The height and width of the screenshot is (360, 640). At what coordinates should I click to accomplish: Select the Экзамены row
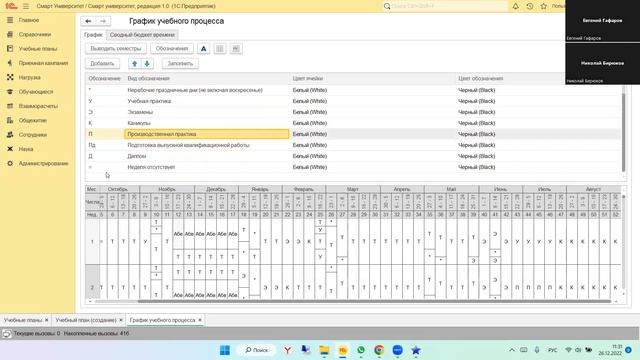tap(353, 112)
